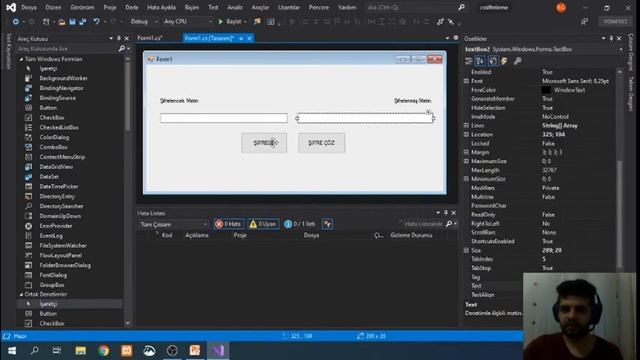The width and height of the screenshot is (640, 360).
Task: Select the FolderBrowserDialog toolbox item
Action: 65,265
